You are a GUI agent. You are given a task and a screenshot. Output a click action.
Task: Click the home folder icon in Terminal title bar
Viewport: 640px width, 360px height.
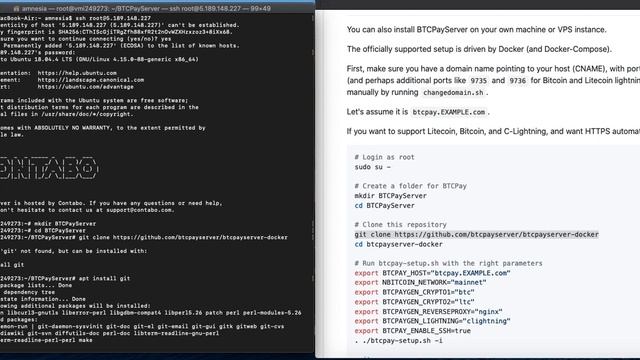pyautogui.click(x=16, y=9)
